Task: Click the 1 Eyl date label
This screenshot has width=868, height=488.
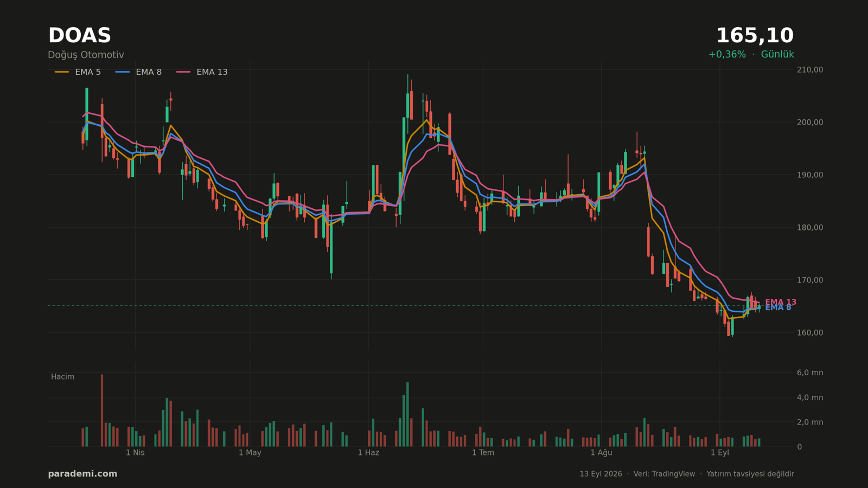Action: pos(720,453)
